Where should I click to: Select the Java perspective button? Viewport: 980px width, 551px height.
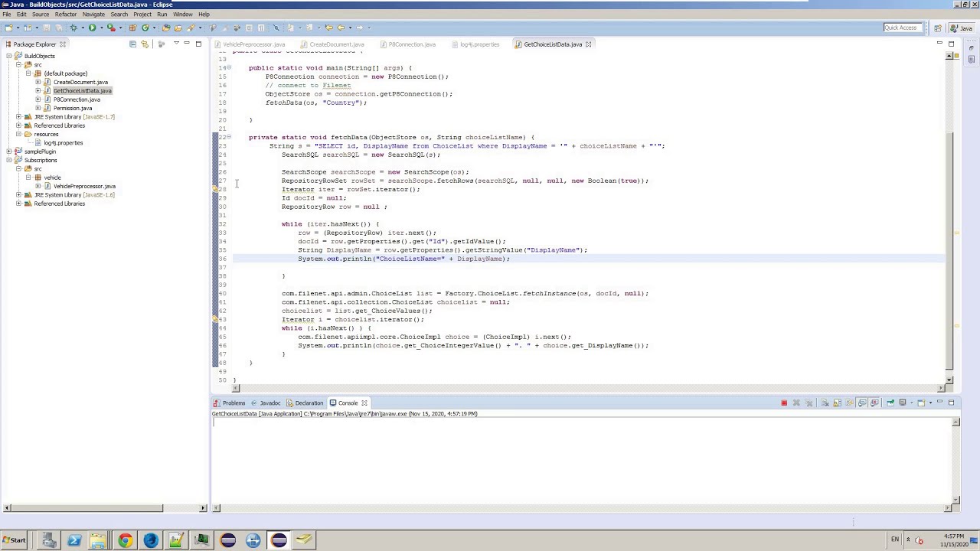click(962, 28)
